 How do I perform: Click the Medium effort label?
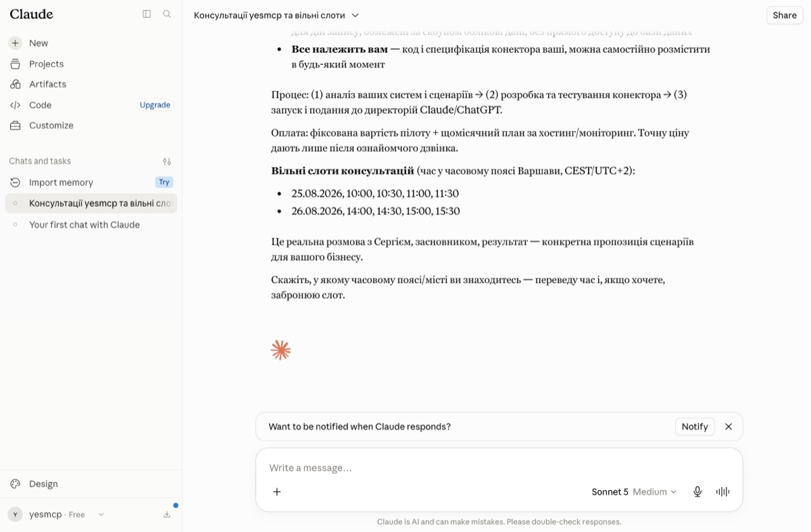[x=649, y=491]
